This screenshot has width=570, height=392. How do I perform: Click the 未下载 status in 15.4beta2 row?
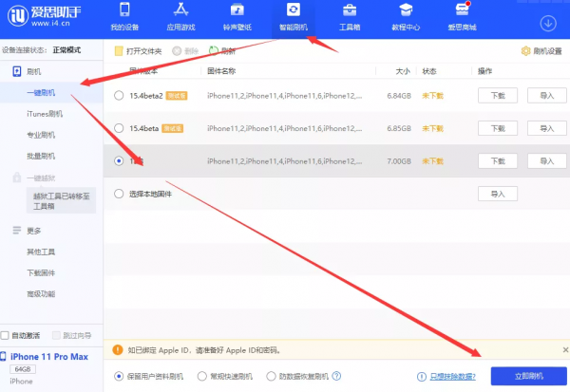(432, 96)
